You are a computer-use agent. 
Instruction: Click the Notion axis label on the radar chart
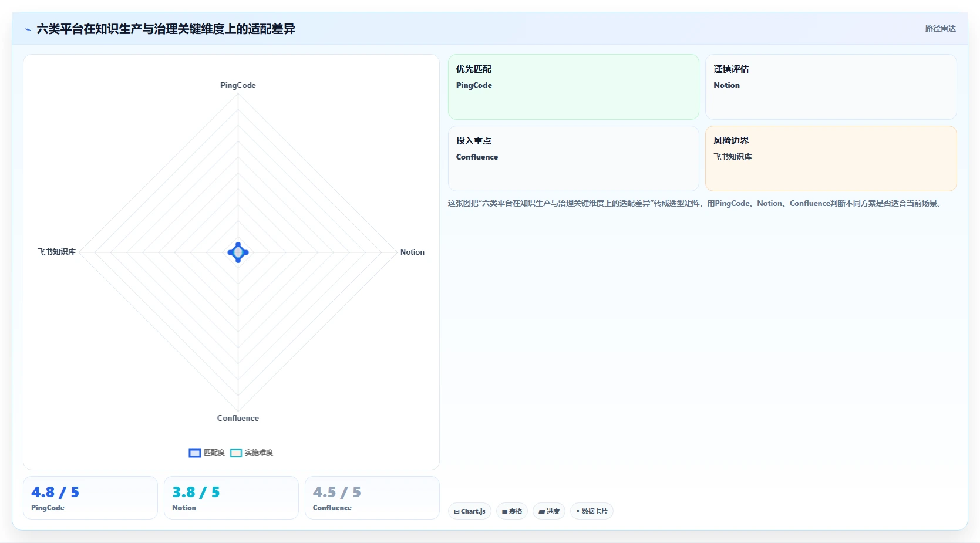click(x=412, y=252)
